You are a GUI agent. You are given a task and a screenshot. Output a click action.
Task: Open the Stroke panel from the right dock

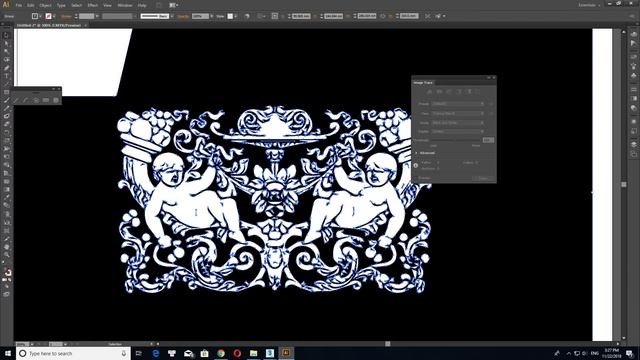633,89
